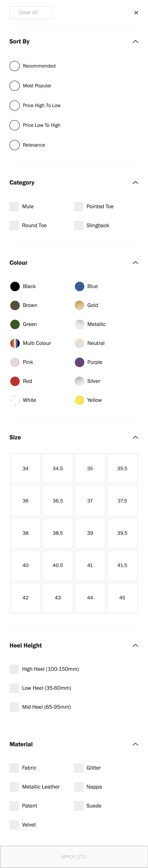This screenshot has width=148, height=868.
Task: Collapse the Colour section
Action: click(136, 263)
